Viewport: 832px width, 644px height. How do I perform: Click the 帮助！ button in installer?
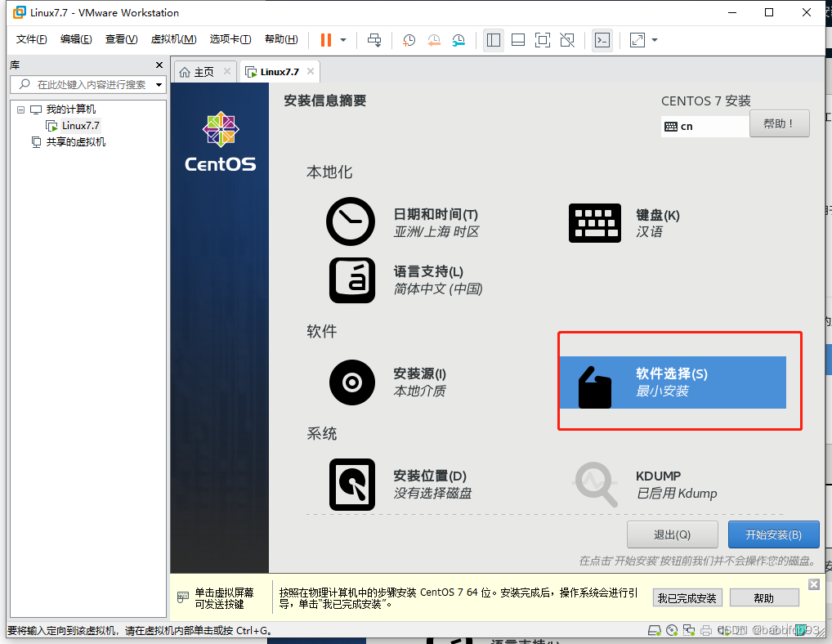(x=779, y=123)
